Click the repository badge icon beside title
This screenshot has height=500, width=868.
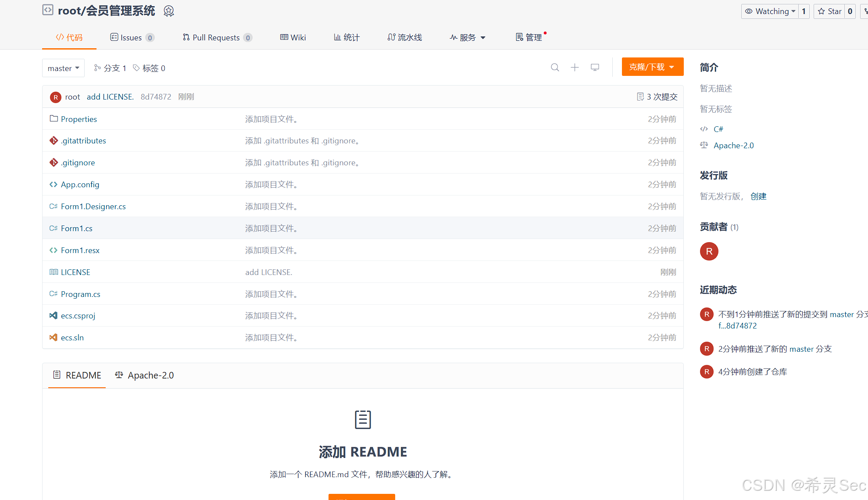pyautogui.click(x=169, y=11)
